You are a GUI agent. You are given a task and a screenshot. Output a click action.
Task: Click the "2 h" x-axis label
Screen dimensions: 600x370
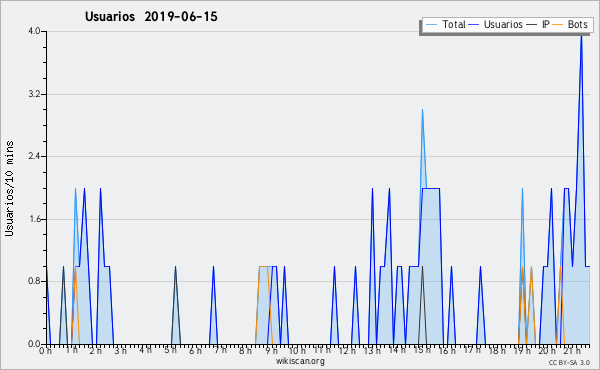click(96, 350)
